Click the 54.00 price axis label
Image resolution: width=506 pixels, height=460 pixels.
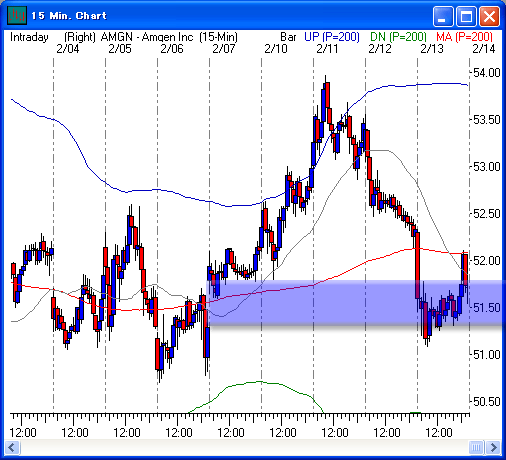point(487,73)
